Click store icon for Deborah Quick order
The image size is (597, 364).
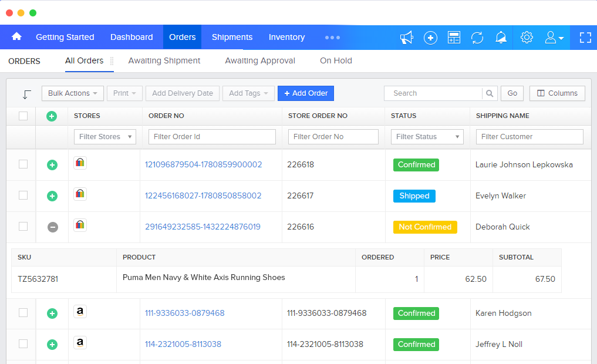pos(80,225)
